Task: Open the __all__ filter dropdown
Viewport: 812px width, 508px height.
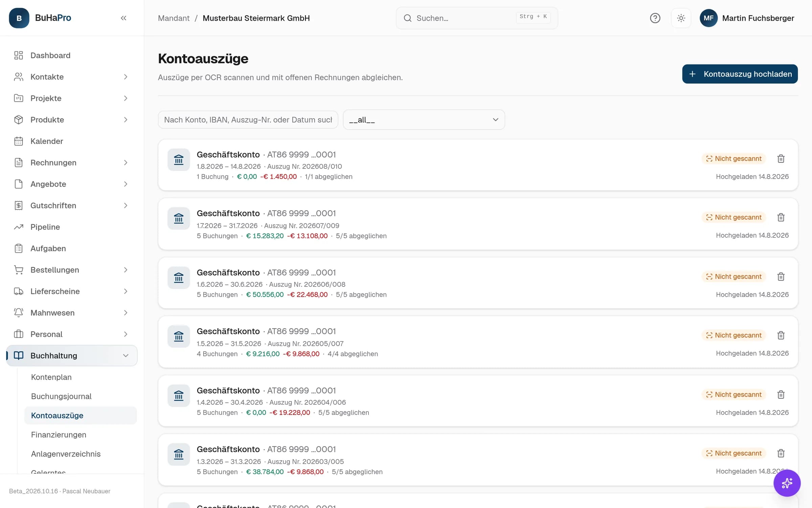Action: 424,120
